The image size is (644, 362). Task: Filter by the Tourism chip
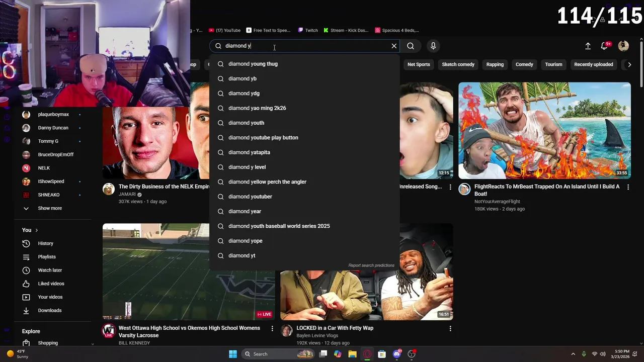pos(553,64)
